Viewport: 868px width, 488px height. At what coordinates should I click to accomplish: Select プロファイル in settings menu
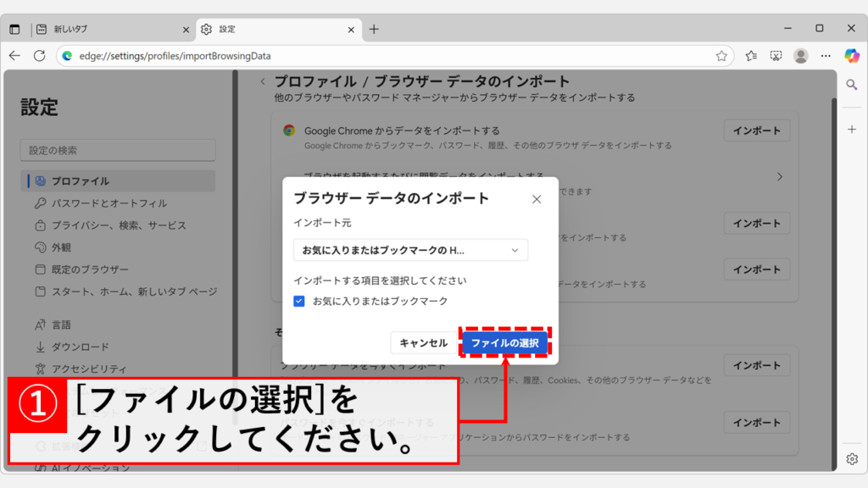[118, 181]
